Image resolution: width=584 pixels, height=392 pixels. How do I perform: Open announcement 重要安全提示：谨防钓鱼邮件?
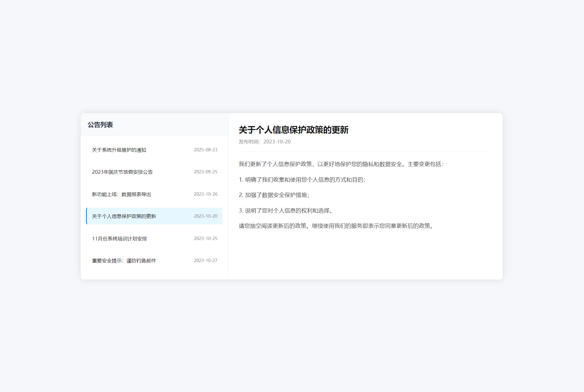coord(124,260)
